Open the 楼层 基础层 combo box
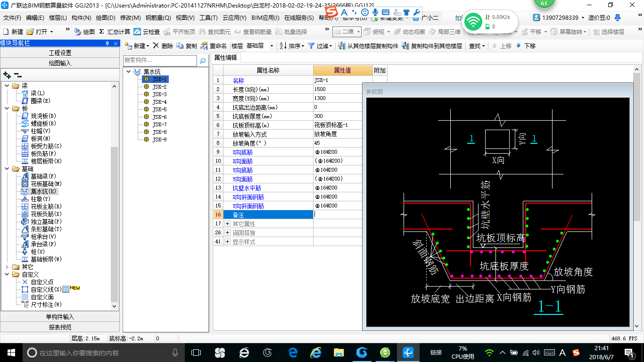Screen dimensions: 644x362 pos(259,46)
